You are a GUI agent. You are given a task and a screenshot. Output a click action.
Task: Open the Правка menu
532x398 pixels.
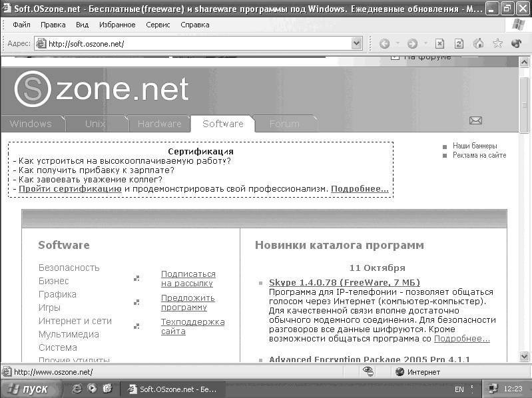click(53, 25)
